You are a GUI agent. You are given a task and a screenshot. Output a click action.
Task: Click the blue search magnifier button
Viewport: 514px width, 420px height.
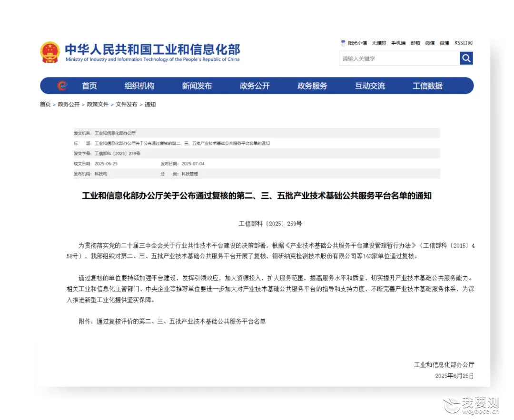[x=466, y=59]
